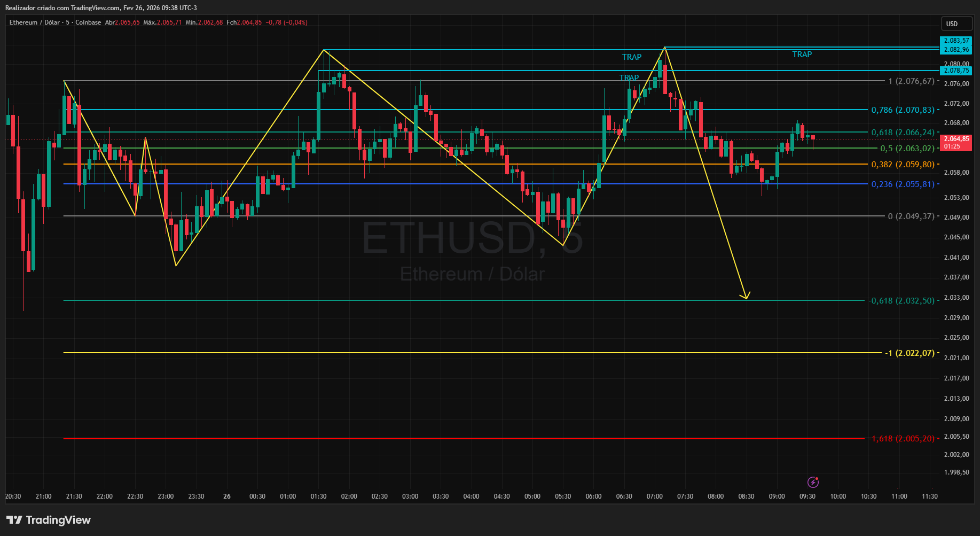
Task: Click the TradingView logo in the footer
Action: click(49, 520)
